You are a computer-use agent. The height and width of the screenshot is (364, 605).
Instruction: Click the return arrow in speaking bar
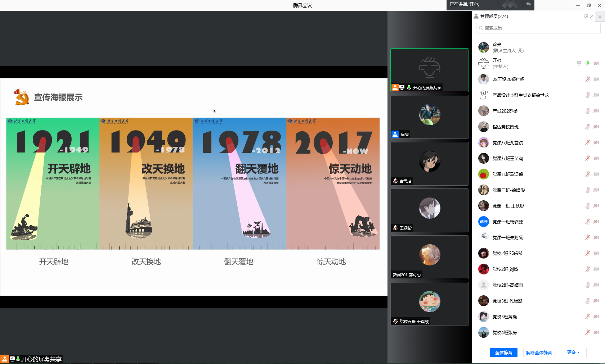(x=528, y=4)
